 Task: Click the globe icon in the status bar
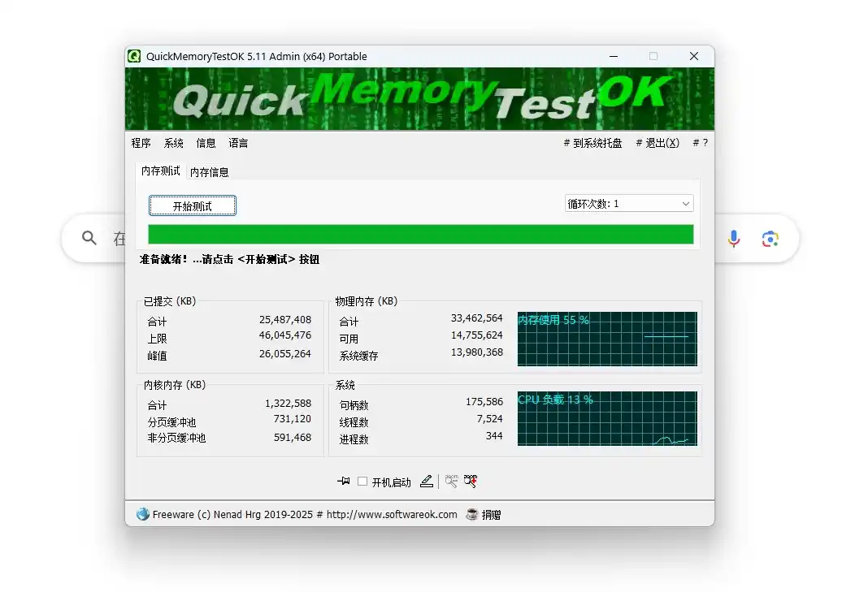click(x=143, y=514)
